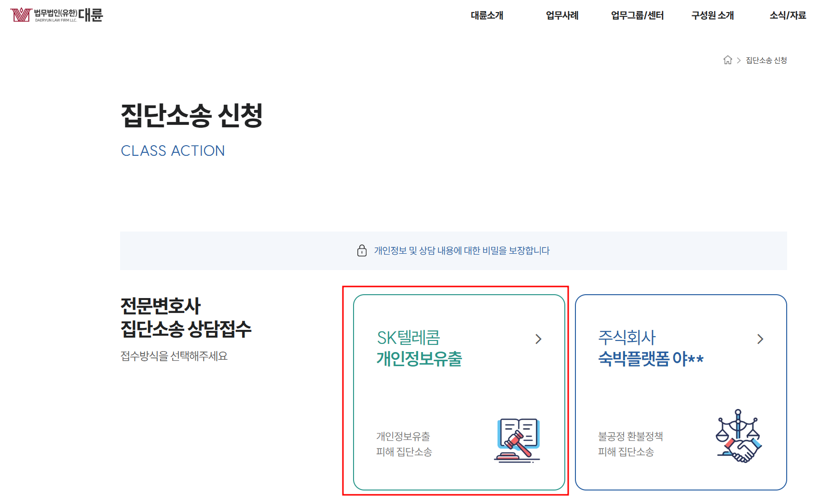
Task: Click the padlock icon in the privacy notice
Action: [x=362, y=251]
